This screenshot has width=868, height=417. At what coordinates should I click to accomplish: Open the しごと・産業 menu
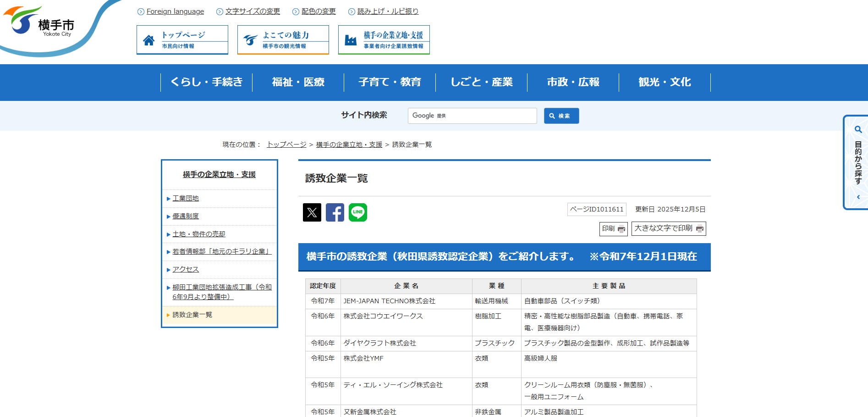(482, 82)
